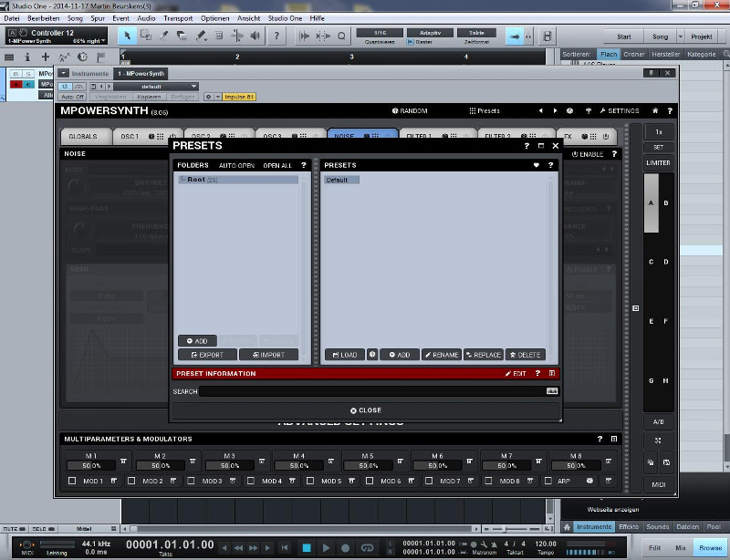Close the PRESETS dialog with CLOSE button
The height and width of the screenshot is (560, 730).
[x=366, y=410]
